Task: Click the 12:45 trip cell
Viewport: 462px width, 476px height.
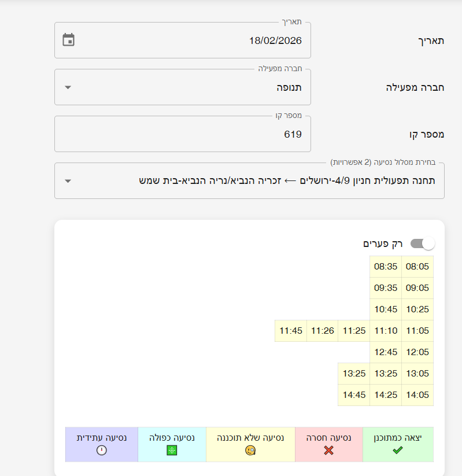Action: pos(386,352)
